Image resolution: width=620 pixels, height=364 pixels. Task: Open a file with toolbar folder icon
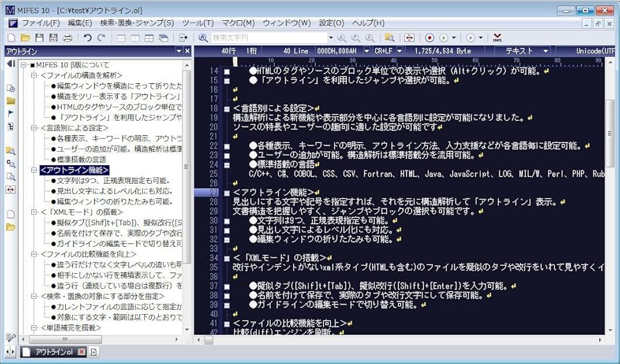tap(25, 38)
